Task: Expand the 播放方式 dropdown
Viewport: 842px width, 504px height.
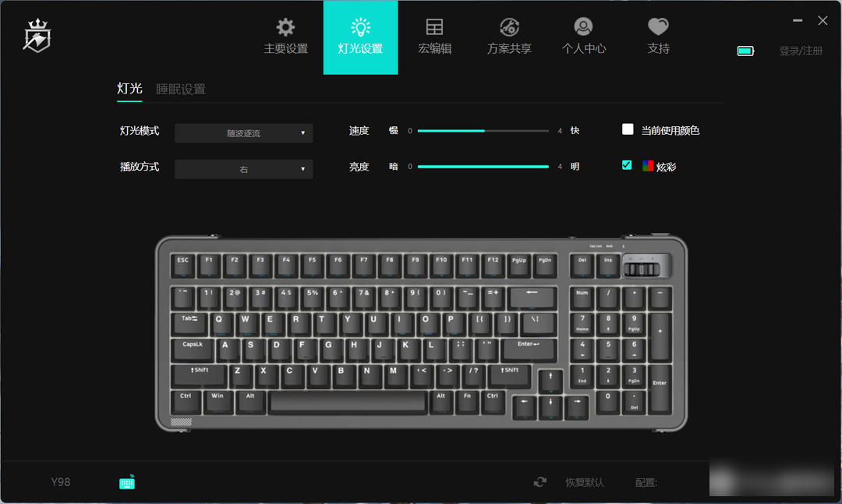Action: (244, 169)
